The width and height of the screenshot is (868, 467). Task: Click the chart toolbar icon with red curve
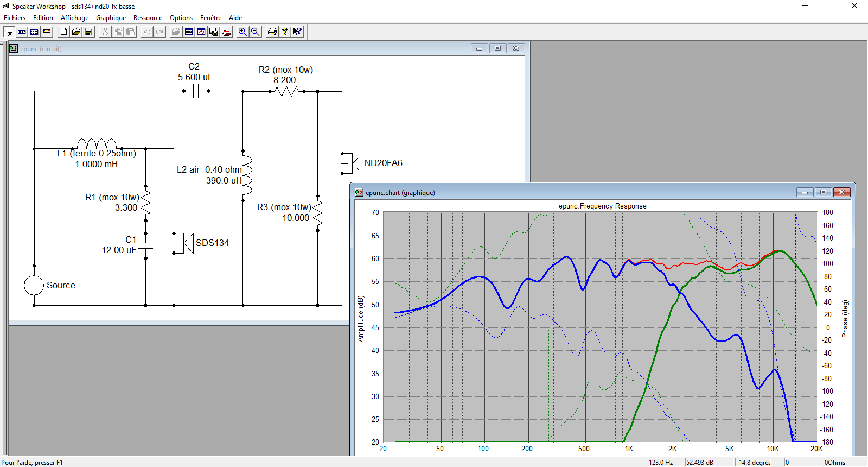click(x=201, y=32)
